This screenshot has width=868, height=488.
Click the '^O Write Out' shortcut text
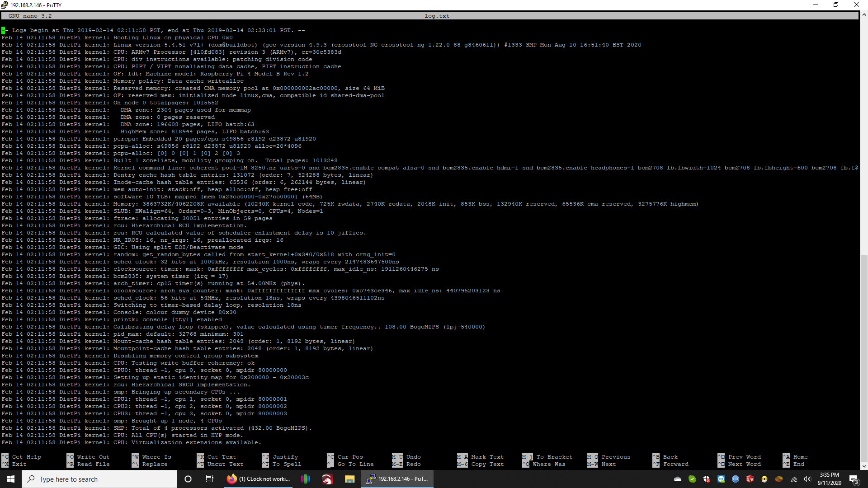[x=88, y=457]
